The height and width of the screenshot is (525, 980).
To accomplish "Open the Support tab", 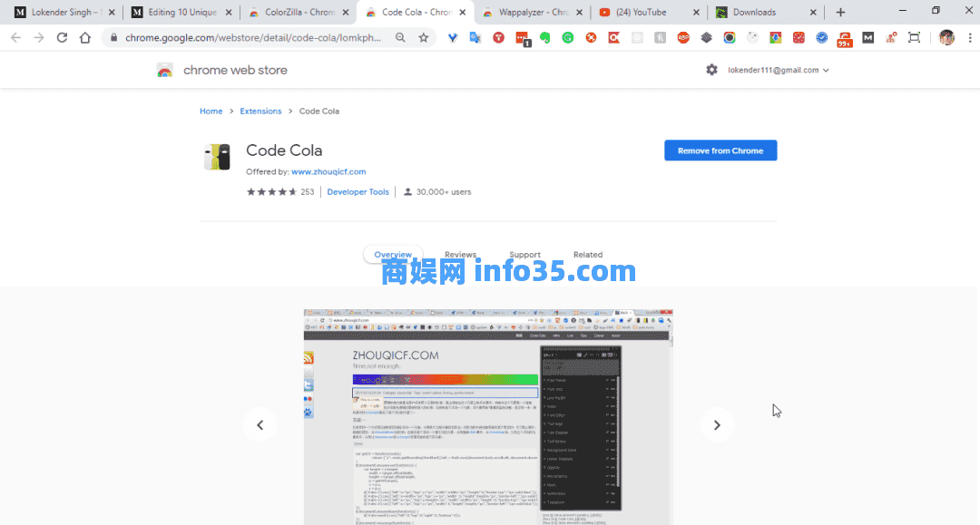I will click(524, 255).
